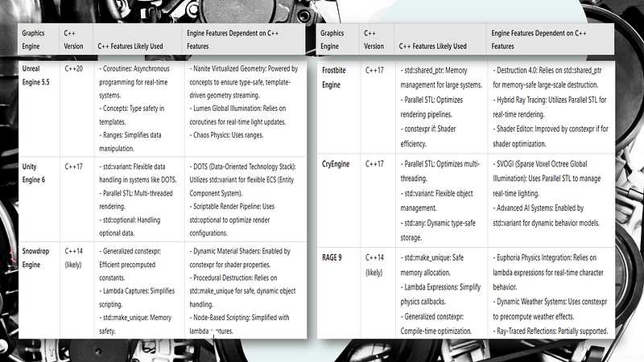The width and height of the screenshot is (644, 362).
Task: Click 'Parallel STL: Optimizes multi-threading' text
Action: (x=440, y=171)
